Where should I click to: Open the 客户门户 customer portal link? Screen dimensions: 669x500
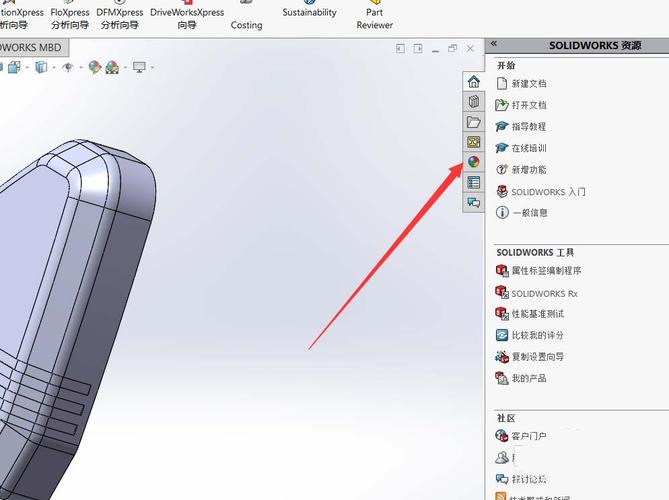point(521,436)
